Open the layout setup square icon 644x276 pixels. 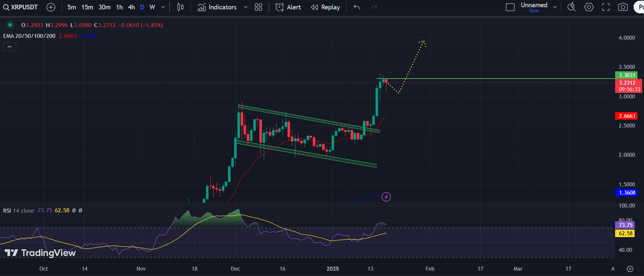point(510,7)
